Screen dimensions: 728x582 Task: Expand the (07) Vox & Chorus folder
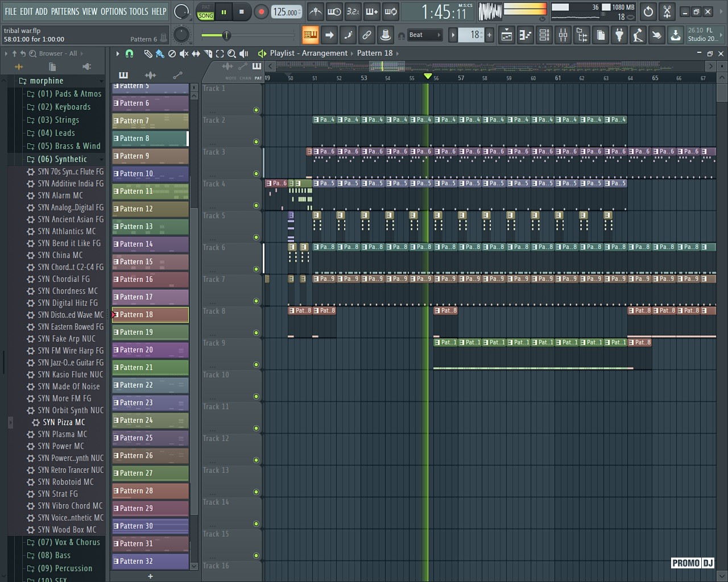click(68, 542)
